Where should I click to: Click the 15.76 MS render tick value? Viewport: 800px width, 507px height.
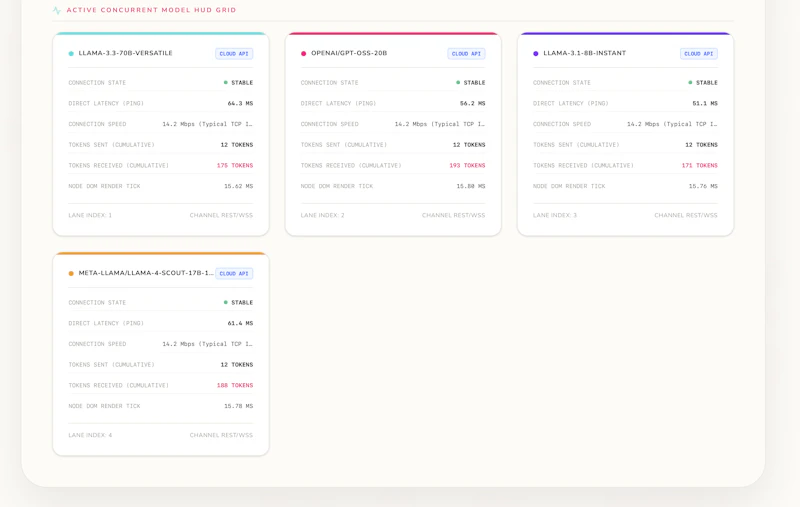703,186
